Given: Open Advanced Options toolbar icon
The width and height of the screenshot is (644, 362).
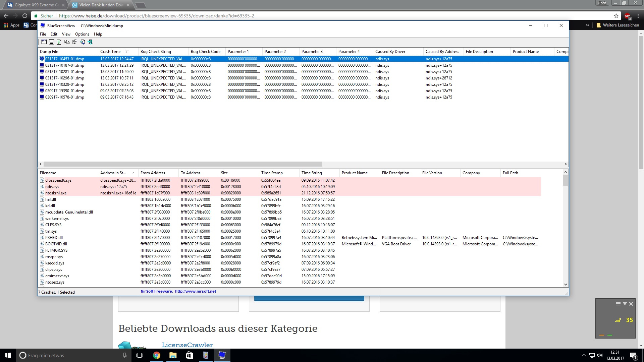Looking at the screenshot, I should pyautogui.click(x=44, y=42).
